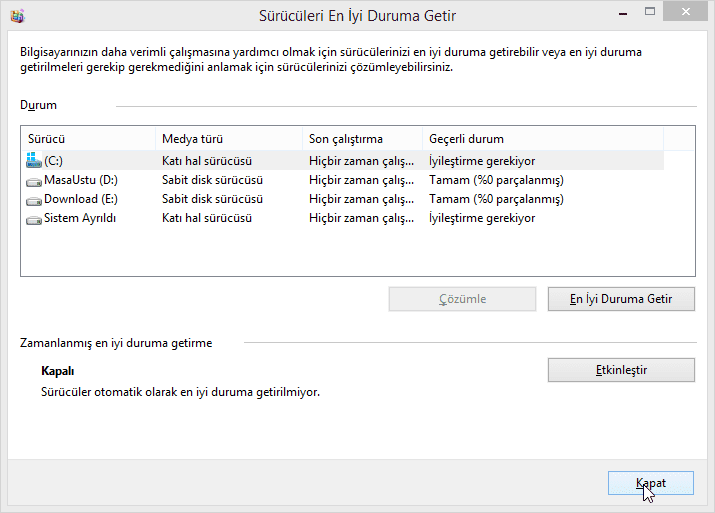Click Hiçbir zaman çalış... cell in (C:) row

click(362, 161)
